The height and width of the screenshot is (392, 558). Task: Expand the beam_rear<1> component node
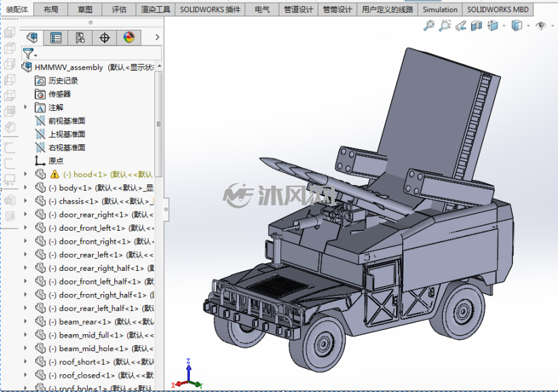pyautogui.click(x=26, y=321)
